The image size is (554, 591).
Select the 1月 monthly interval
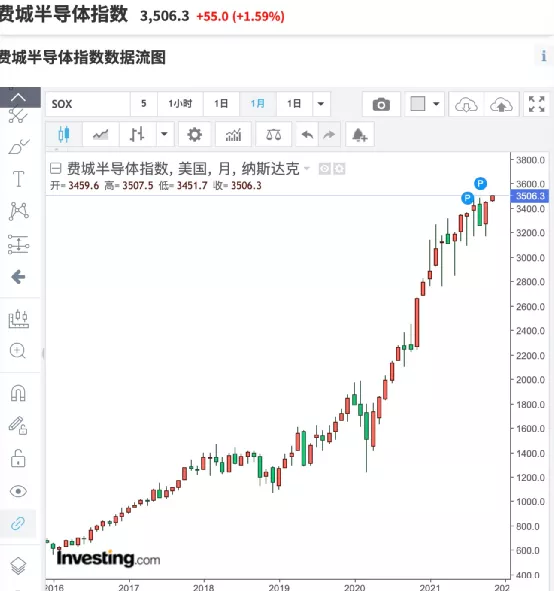(258, 104)
